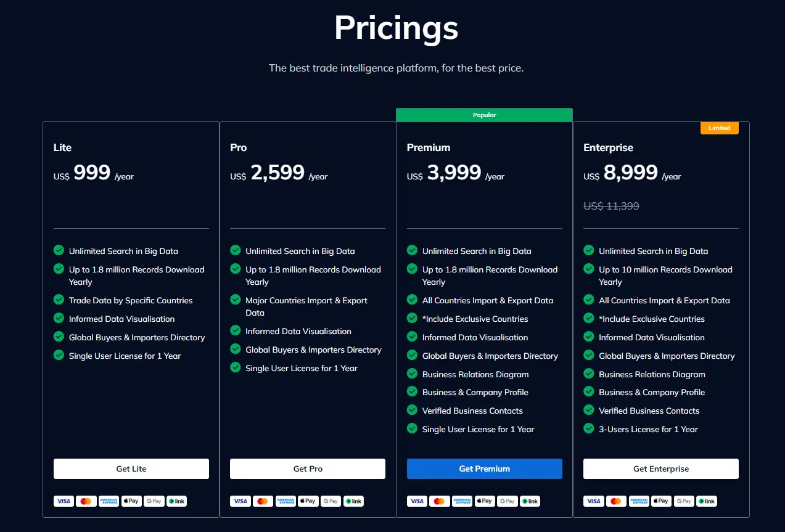Viewport: 785px width, 532px height.
Task: Click 'Unlimited Search in Big Data' in Enterprise
Action: coord(654,251)
